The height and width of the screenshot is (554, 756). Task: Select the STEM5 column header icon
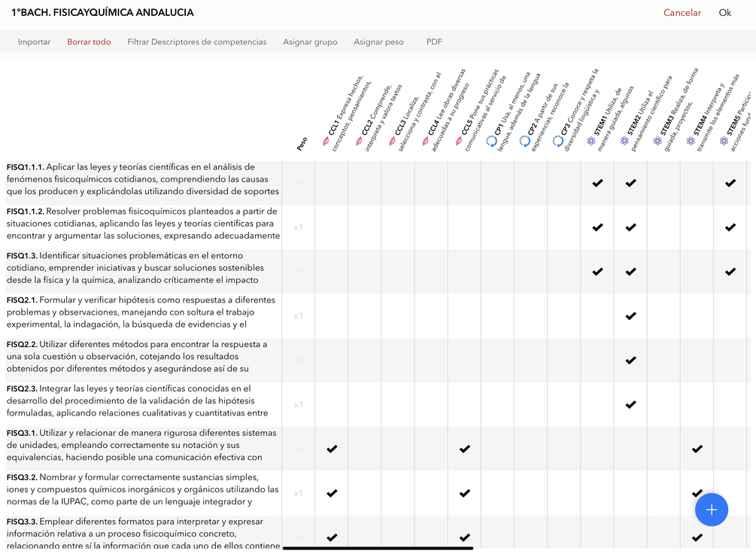click(x=724, y=141)
